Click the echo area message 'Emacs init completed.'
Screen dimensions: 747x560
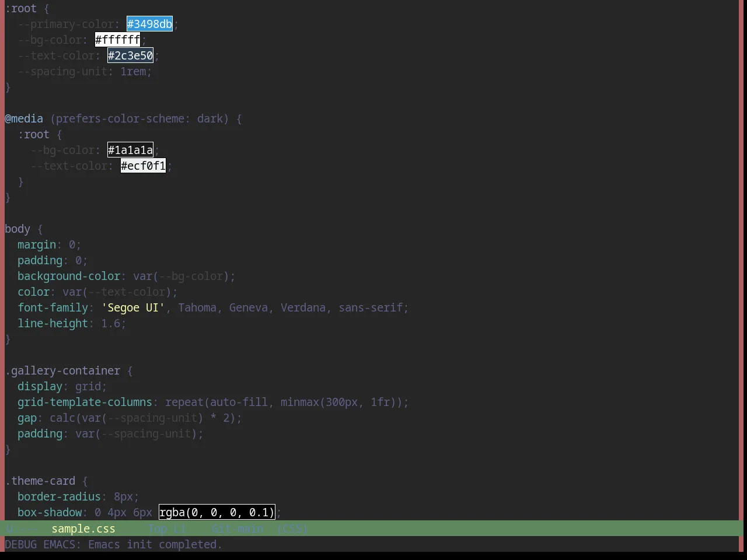coord(155,544)
